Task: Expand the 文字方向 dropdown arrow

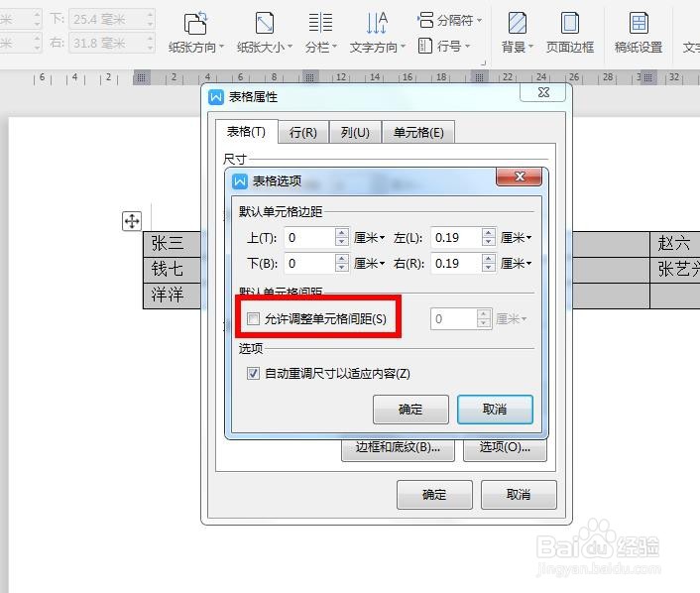Action: pos(404,47)
